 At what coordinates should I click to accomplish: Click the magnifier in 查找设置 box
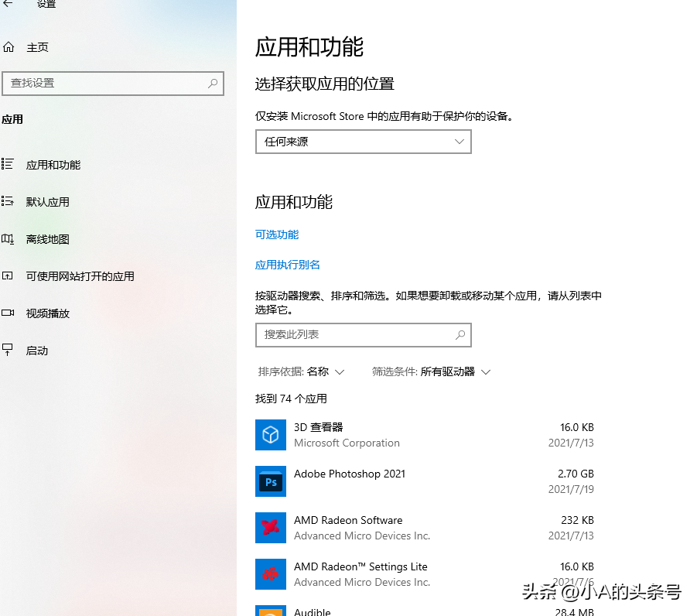coord(213,83)
